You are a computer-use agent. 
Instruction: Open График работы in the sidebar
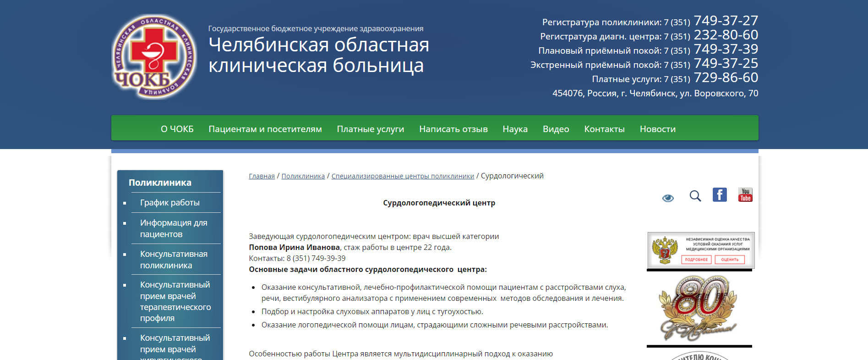click(x=170, y=203)
